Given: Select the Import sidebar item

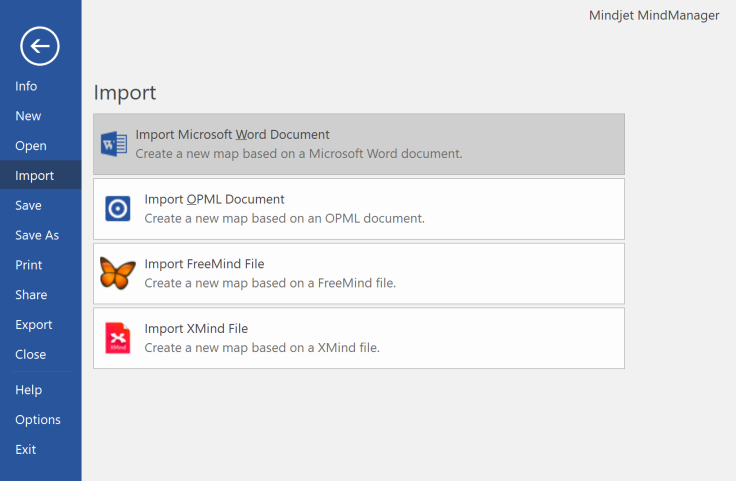Looking at the screenshot, I should pos(34,176).
